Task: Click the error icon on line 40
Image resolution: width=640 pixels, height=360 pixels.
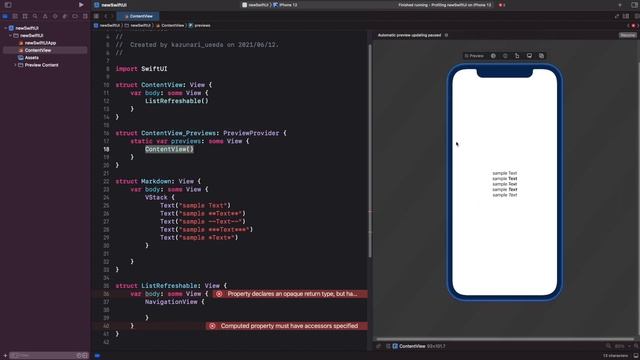Action: [212, 326]
